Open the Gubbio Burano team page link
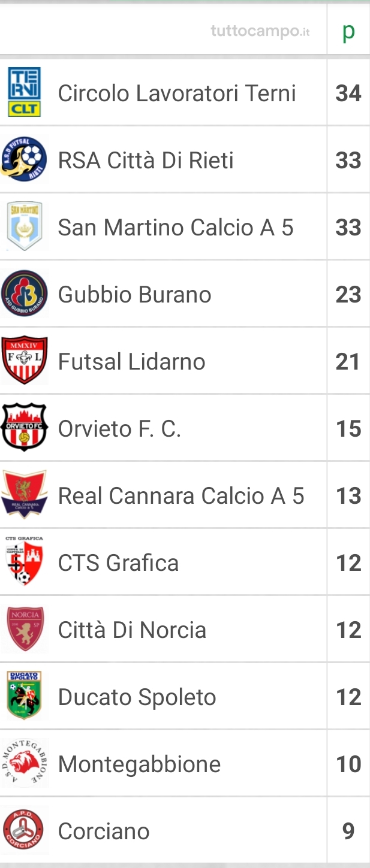This screenshot has width=370, height=868. [x=135, y=295]
